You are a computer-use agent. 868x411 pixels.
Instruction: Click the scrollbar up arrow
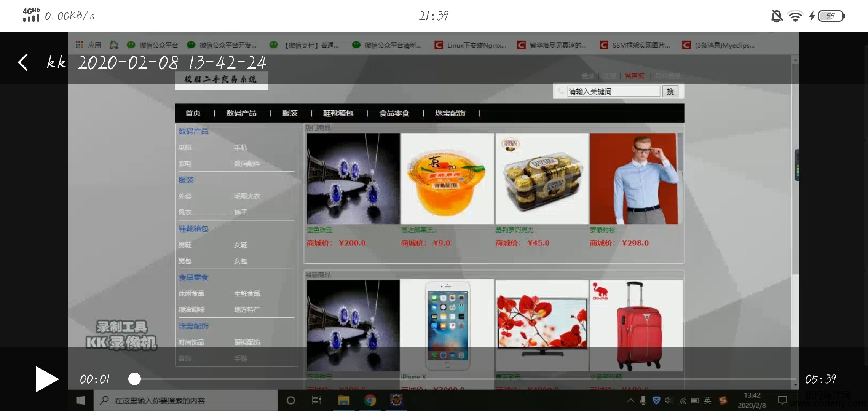click(796, 59)
